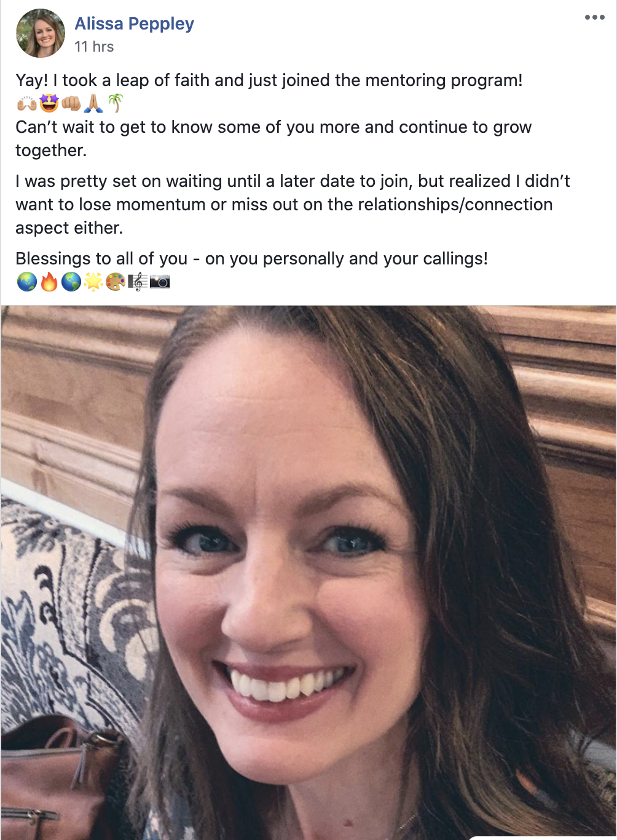Click the 'Blessings to all of you' line
This screenshot has width=617, height=840.
point(252,259)
